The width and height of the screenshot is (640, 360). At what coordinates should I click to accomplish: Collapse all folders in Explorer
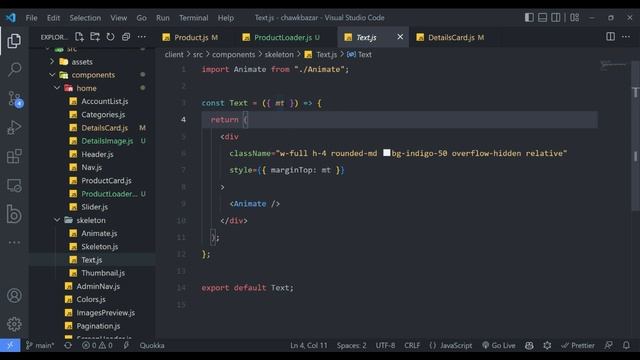point(126,37)
